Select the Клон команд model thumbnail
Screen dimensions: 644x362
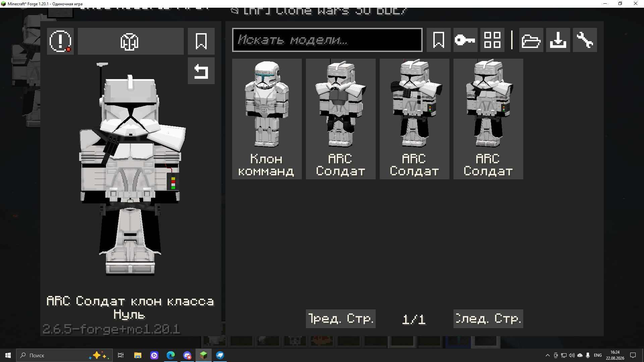pos(267,119)
